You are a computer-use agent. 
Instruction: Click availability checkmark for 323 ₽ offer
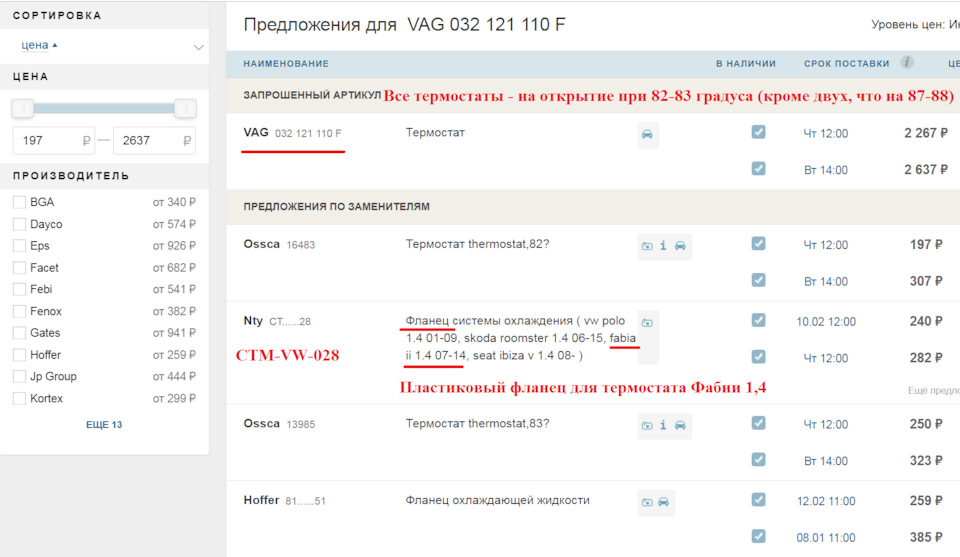coord(759,460)
